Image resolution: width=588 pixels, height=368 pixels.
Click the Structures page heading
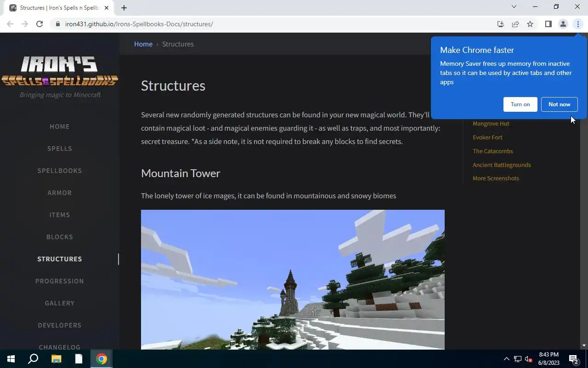pos(173,86)
